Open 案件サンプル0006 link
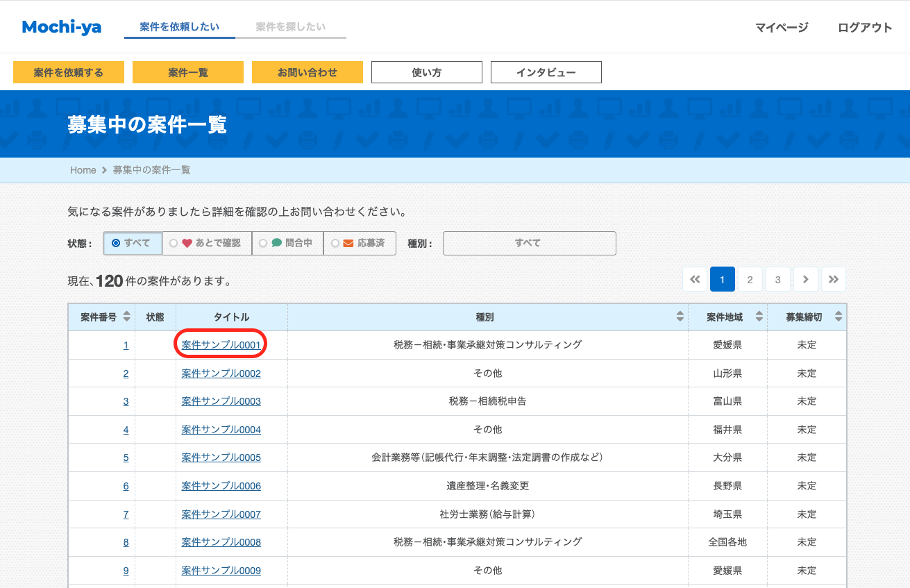Image resolution: width=910 pixels, height=588 pixels. click(221, 486)
